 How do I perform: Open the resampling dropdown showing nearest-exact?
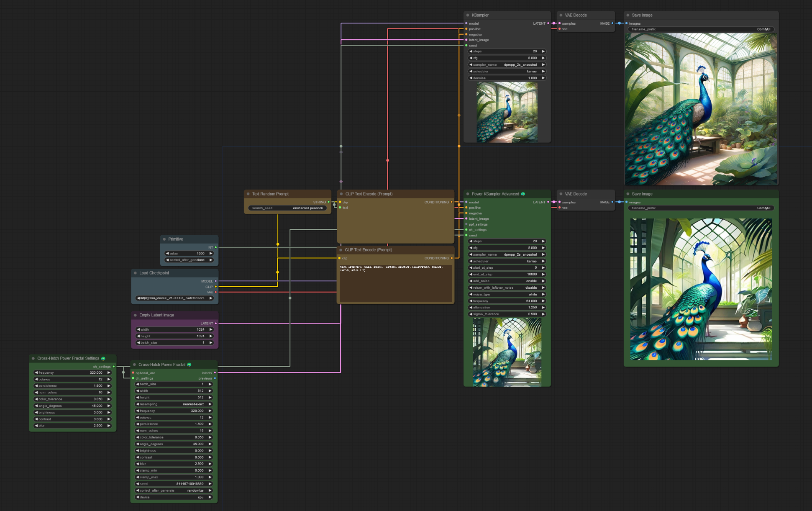pos(174,404)
